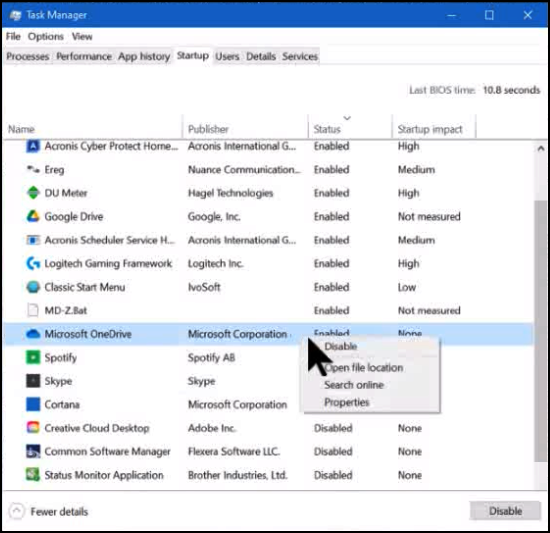
Task: Select the Cortana row name
Action: pyautogui.click(x=62, y=405)
